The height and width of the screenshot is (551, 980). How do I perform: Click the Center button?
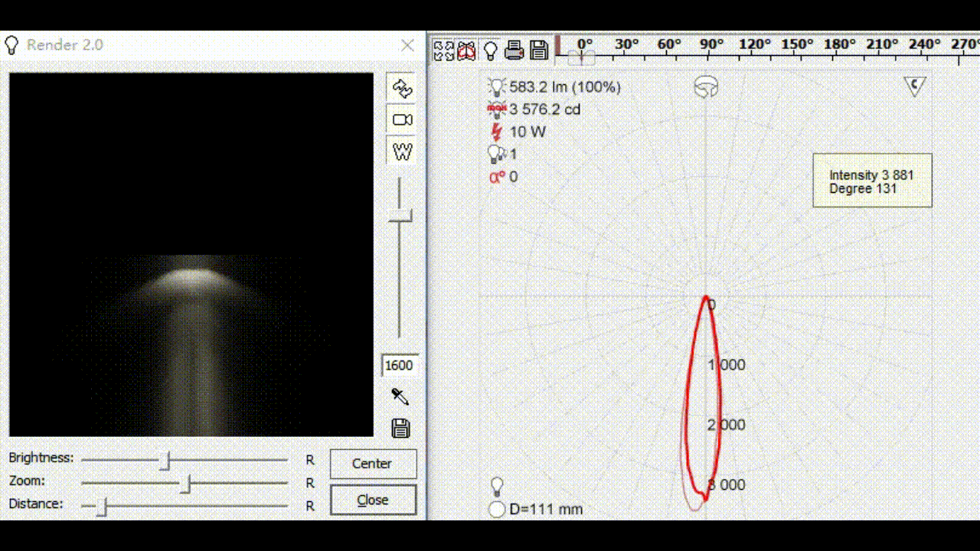click(373, 464)
